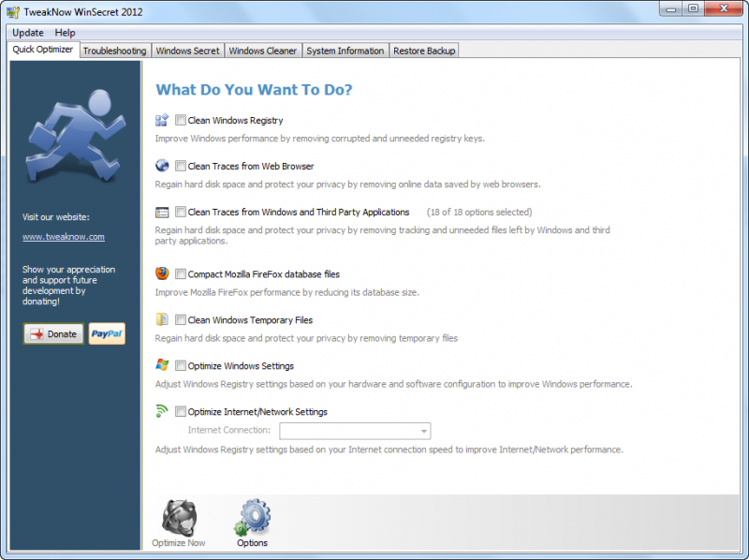Click the running man logo
This screenshot has height=560, width=749.
tap(76, 136)
